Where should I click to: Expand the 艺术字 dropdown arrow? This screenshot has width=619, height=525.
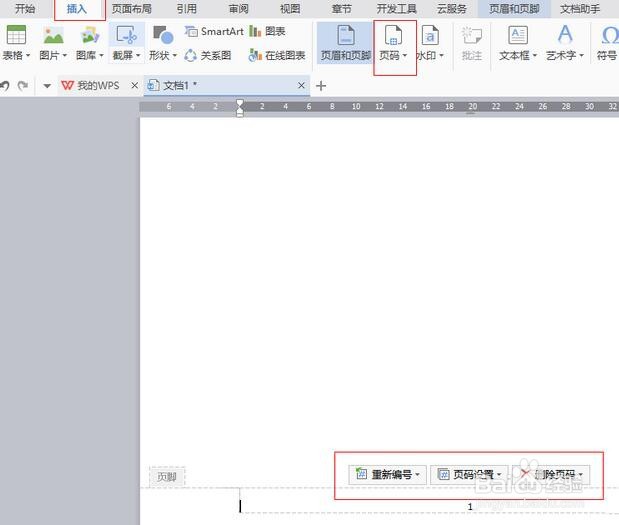tap(581, 56)
